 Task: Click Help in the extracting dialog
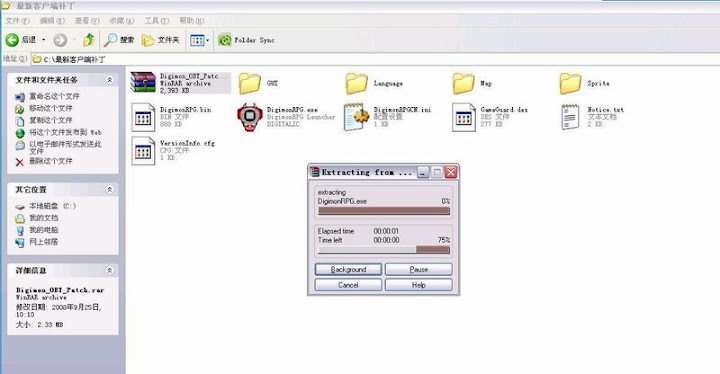point(418,285)
